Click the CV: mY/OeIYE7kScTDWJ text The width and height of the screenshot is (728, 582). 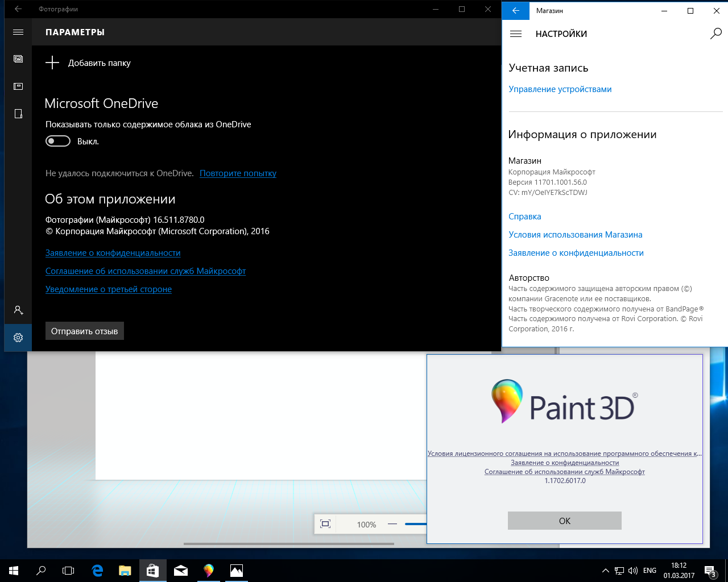coord(548,193)
